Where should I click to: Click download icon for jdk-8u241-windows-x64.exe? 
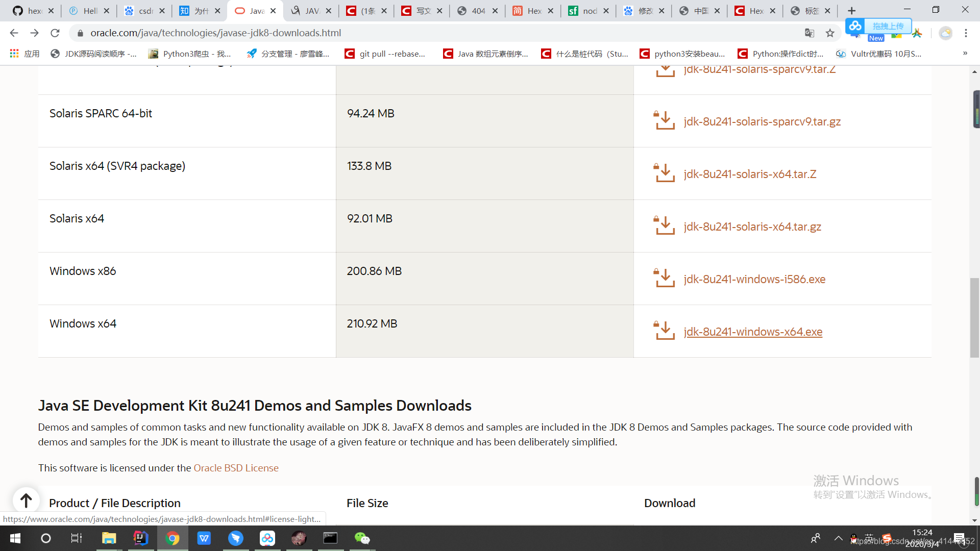(665, 331)
